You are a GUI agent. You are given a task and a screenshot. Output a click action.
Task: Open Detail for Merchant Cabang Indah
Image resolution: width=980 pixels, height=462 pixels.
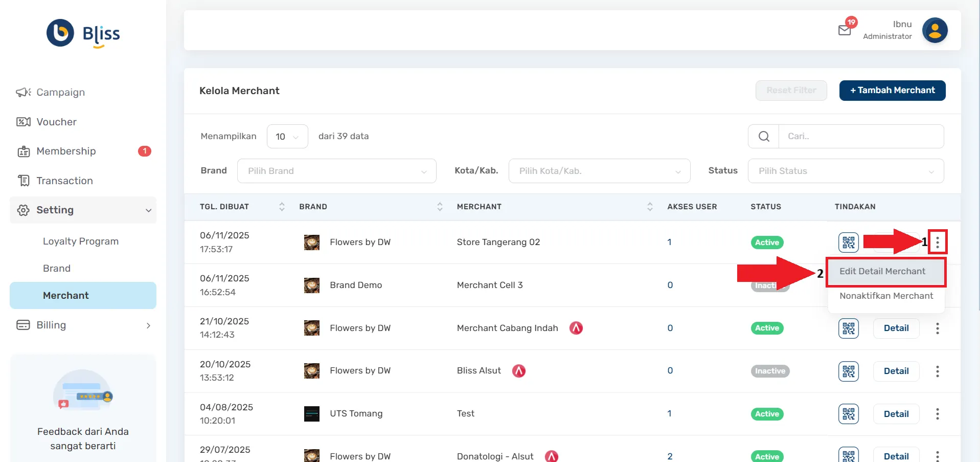click(896, 328)
